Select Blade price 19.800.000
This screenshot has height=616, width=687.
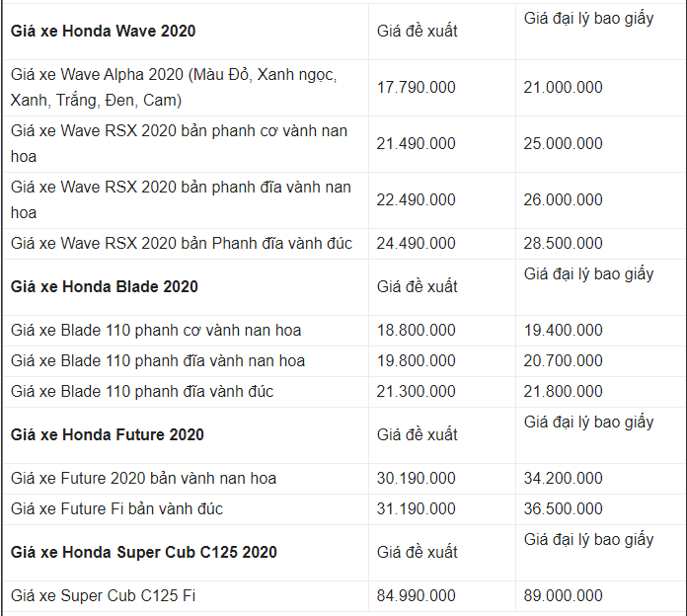(417, 361)
